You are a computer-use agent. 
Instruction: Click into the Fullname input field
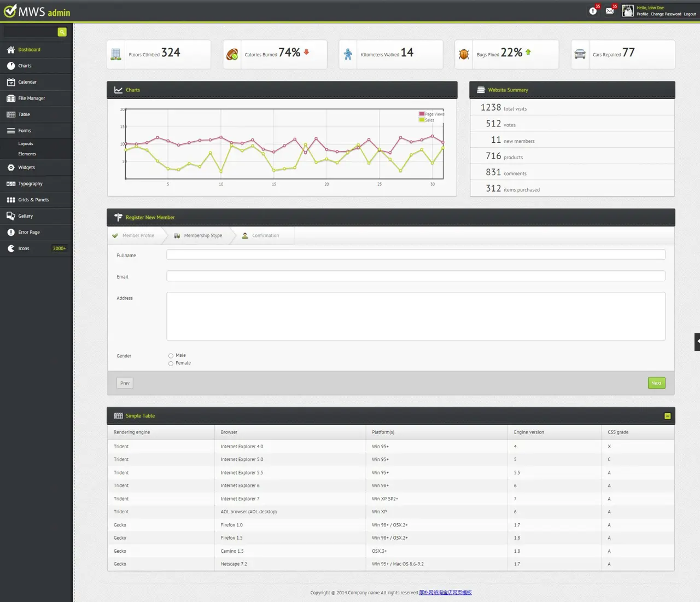click(416, 255)
